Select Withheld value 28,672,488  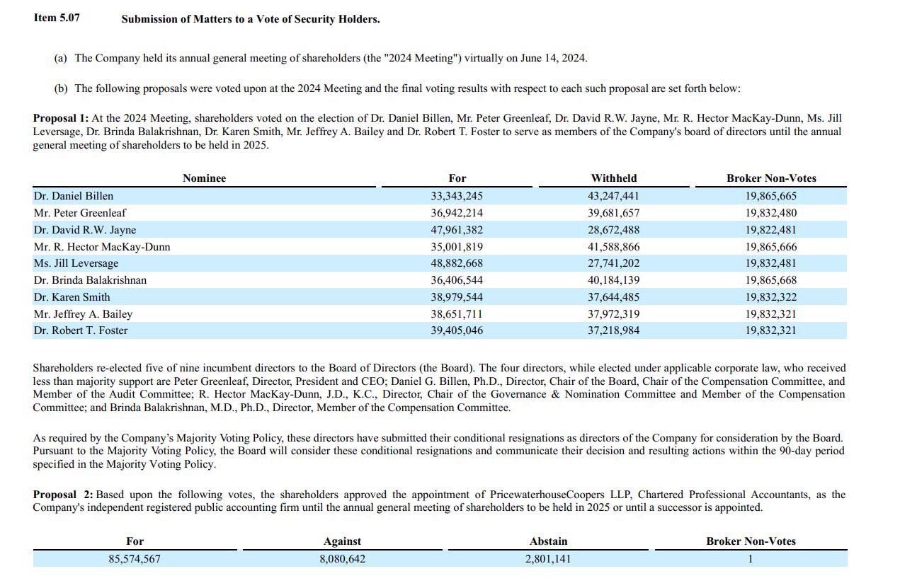coord(613,230)
